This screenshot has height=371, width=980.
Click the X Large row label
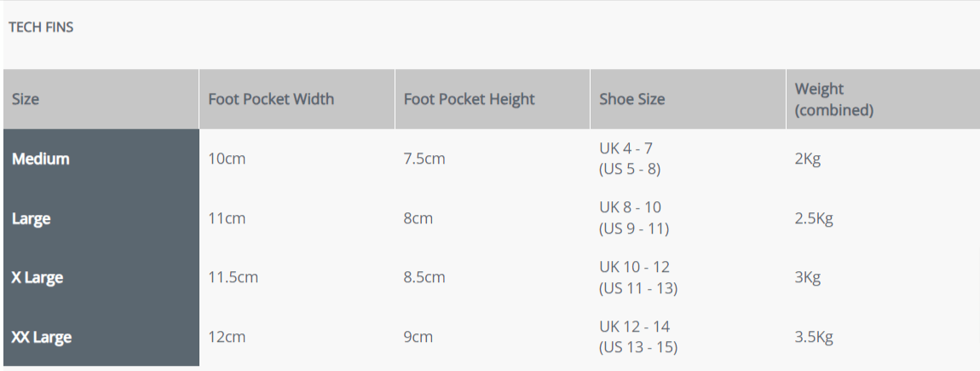[x=37, y=277]
